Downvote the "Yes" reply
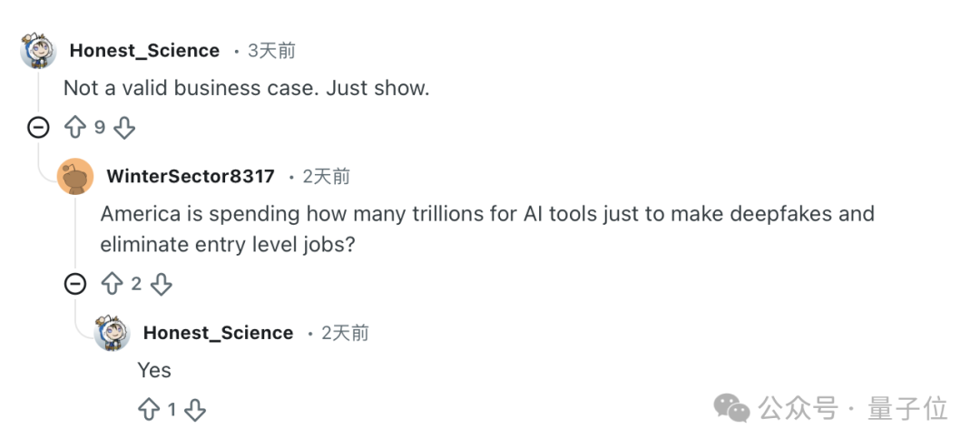 point(195,410)
